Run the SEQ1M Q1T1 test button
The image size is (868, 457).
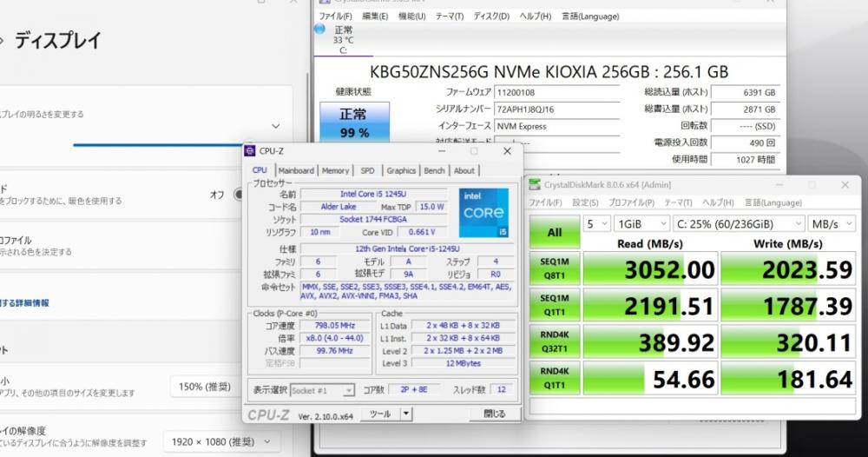point(554,305)
